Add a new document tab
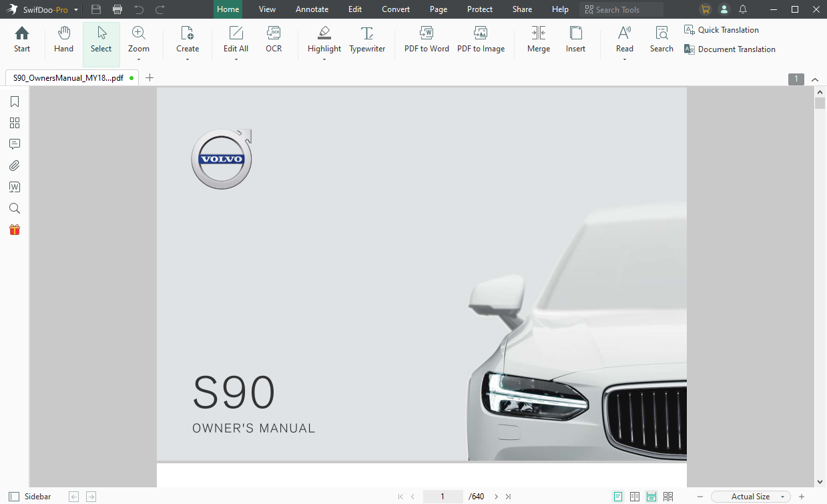Image resolution: width=827 pixels, height=504 pixels. coord(150,77)
